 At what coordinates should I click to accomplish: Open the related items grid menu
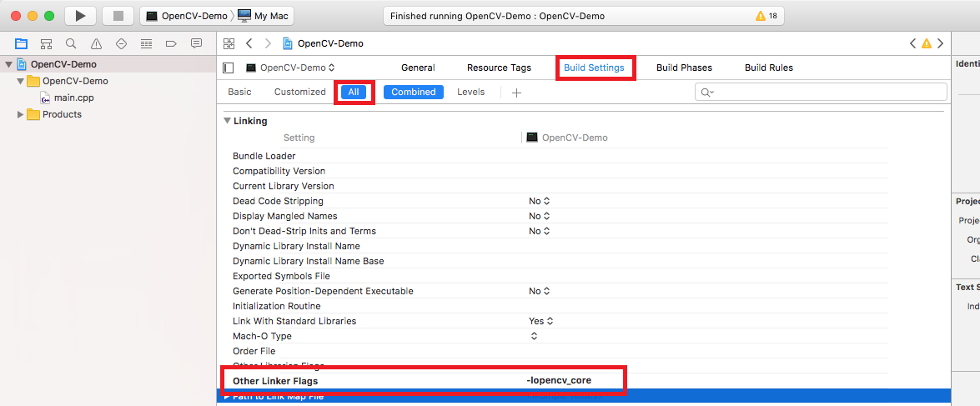[x=229, y=43]
